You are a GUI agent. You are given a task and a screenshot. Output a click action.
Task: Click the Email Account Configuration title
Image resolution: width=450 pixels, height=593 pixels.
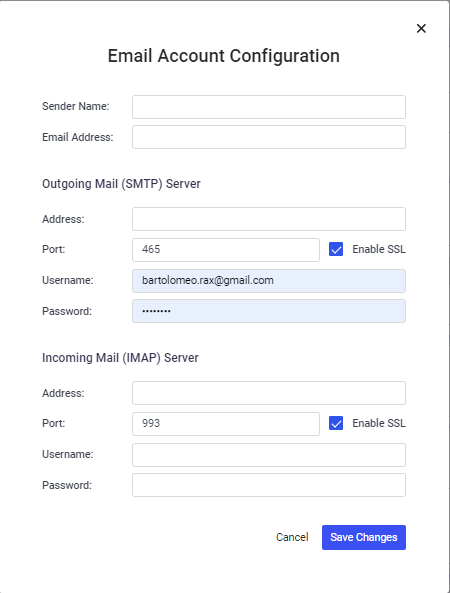[x=224, y=56]
